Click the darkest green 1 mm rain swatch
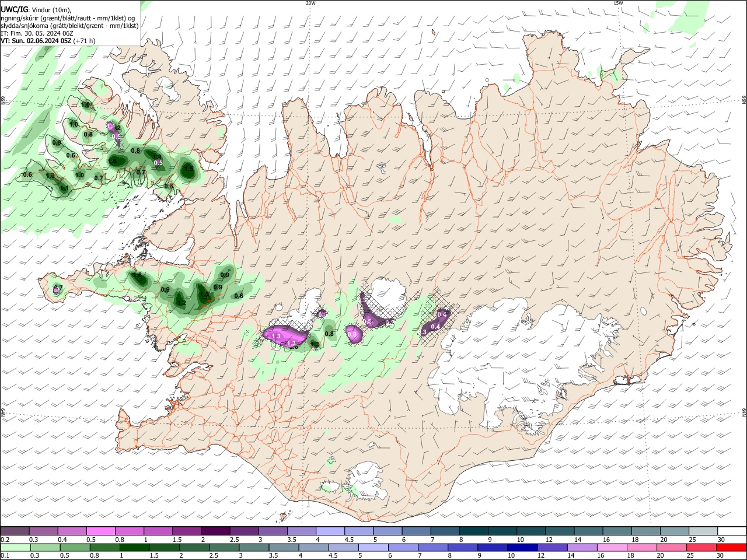The width and height of the screenshot is (747, 560). (134, 547)
